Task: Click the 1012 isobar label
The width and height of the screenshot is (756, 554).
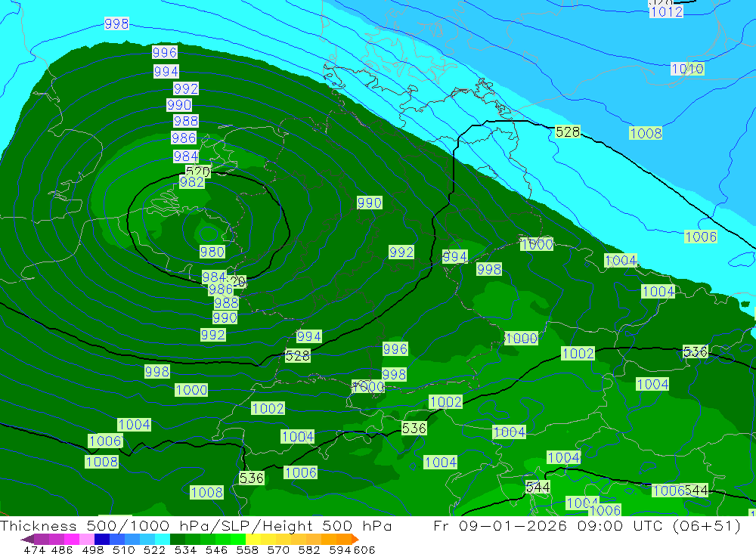Action: [x=666, y=11]
